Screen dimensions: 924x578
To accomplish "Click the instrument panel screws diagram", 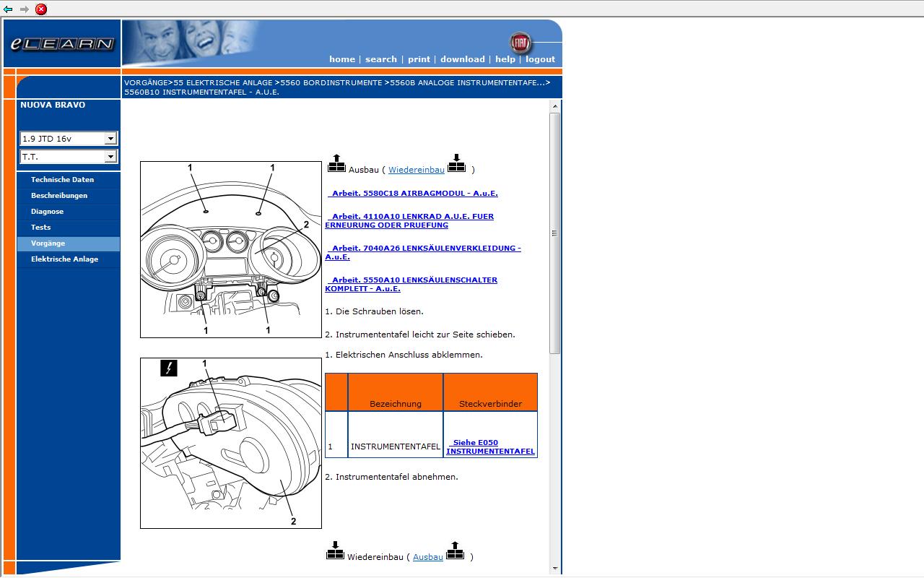I will pos(231,249).
